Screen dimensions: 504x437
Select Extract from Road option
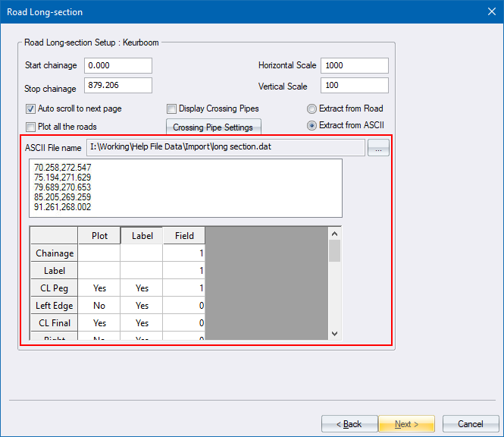(x=311, y=108)
